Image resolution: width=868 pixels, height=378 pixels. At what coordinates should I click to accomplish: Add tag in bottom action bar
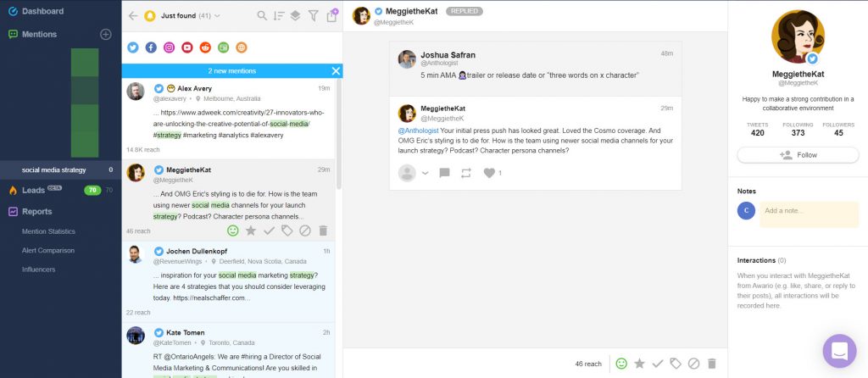(676, 364)
